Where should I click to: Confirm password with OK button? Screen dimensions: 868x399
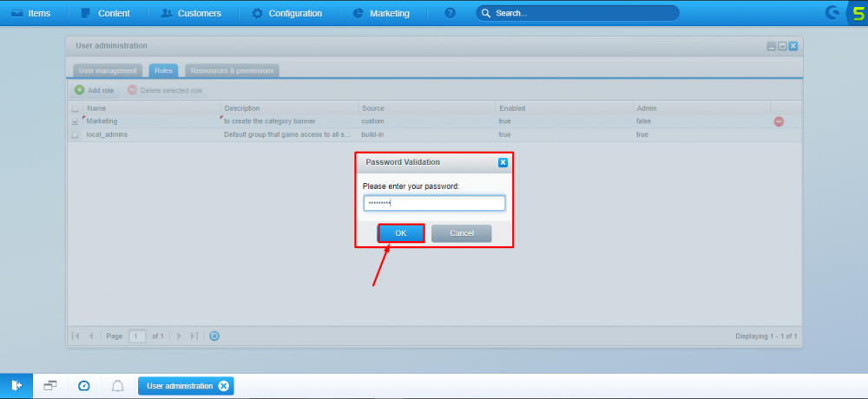(401, 233)
